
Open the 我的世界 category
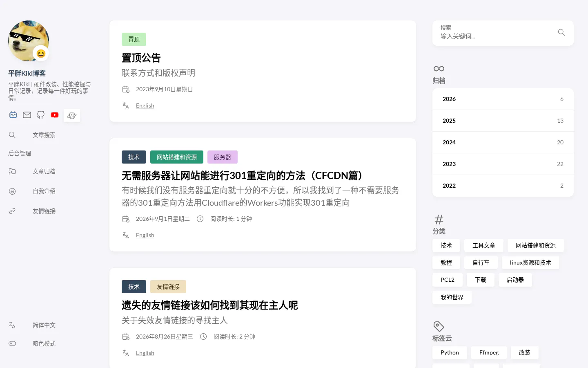[x=452, y=297]
